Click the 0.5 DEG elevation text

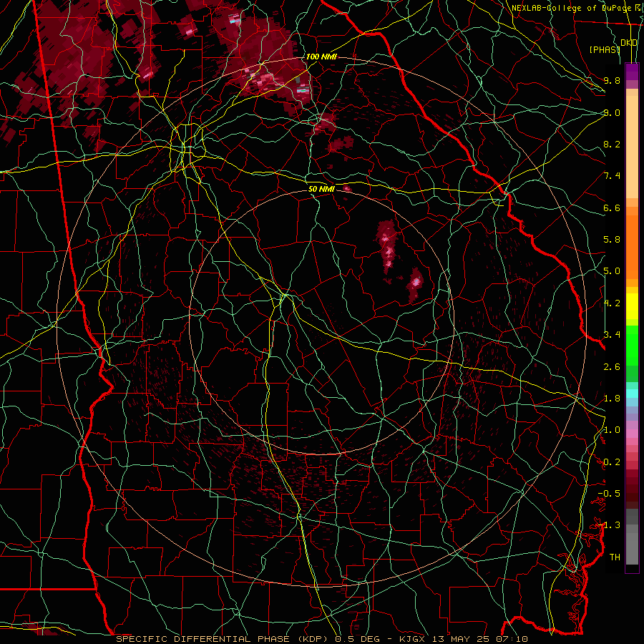pyautogui.click(x=357, y=639)
